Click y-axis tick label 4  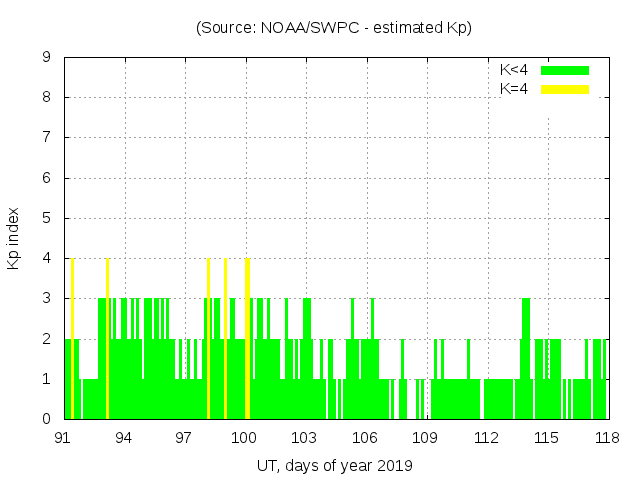(46, 258)
